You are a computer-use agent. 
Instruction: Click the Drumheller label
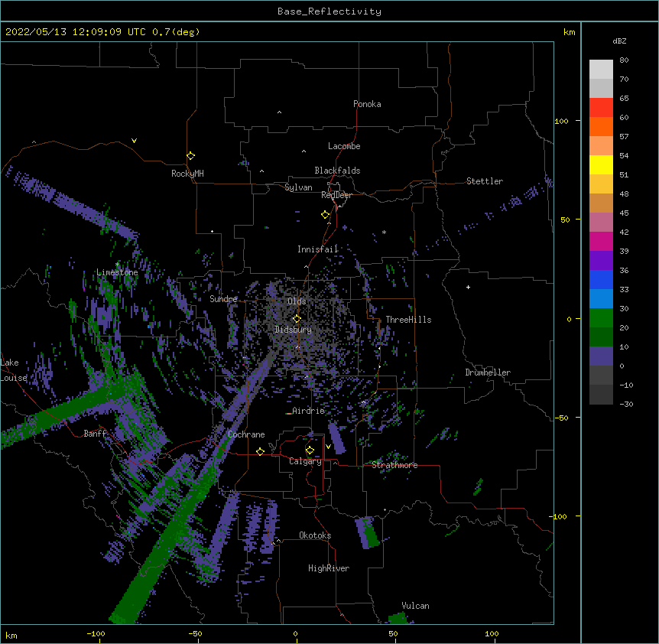[488, 372]
